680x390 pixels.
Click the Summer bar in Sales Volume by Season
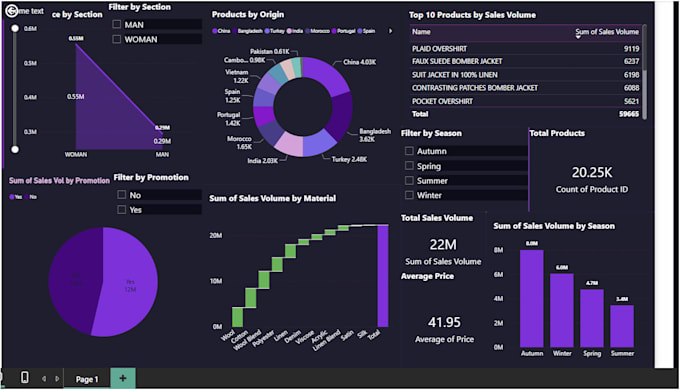[x=622, y=326]
